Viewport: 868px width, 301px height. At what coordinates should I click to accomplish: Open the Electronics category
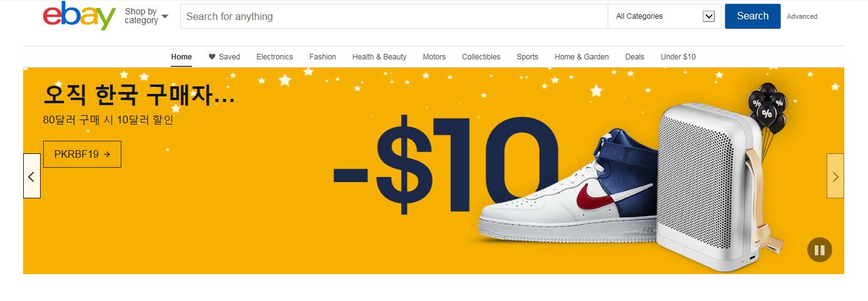275,57
